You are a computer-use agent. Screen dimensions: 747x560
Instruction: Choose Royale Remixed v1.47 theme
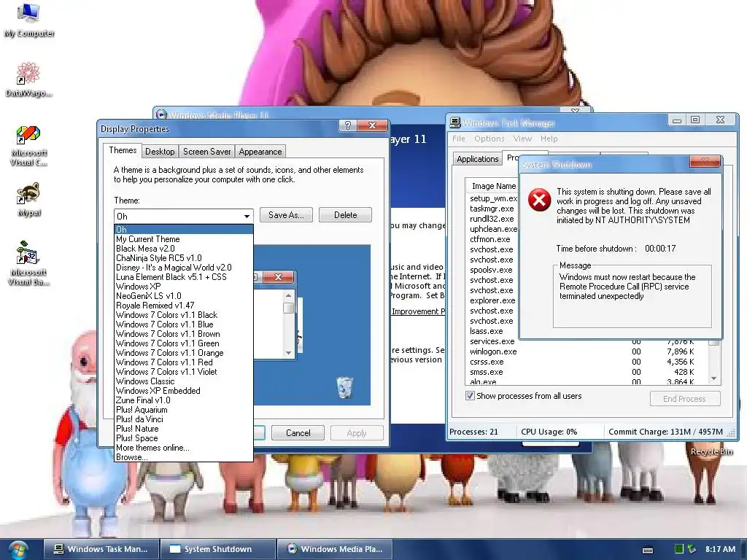183,306
